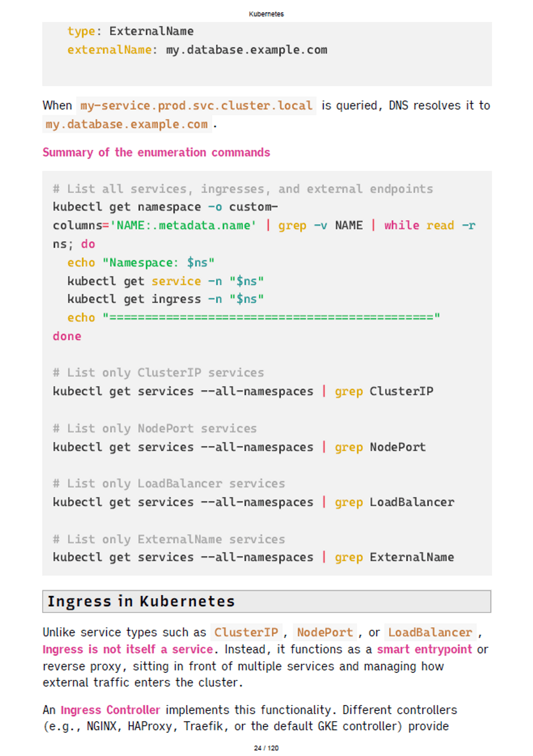Click the command line ending in "grep NodePort"
Screen dimensions: 533x756
pos(239,447)
